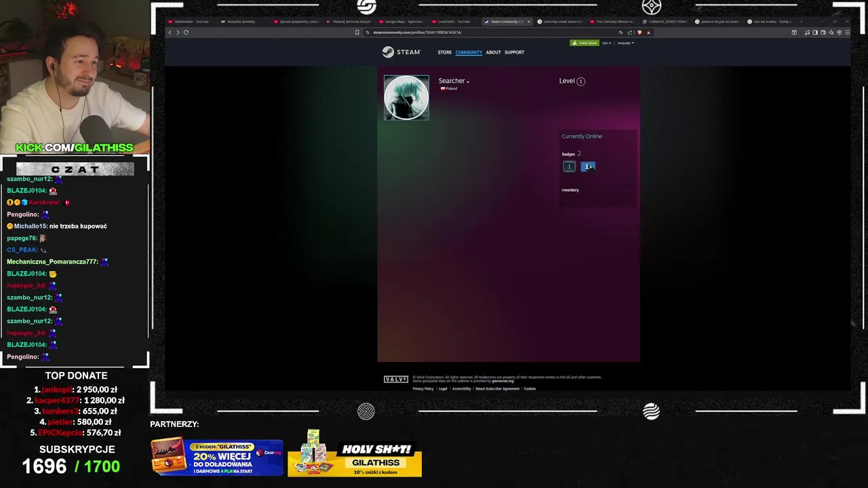
Task: Click the Level 1 circle indicator
Action: tap(580, 81)
